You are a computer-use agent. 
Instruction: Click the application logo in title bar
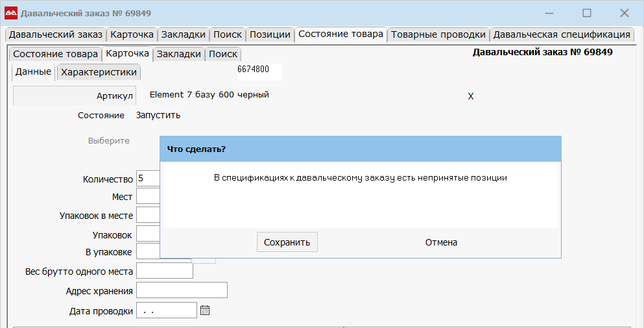11,13
